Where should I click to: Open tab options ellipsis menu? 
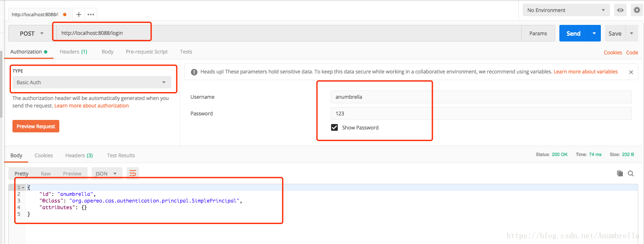click(91, 15)
